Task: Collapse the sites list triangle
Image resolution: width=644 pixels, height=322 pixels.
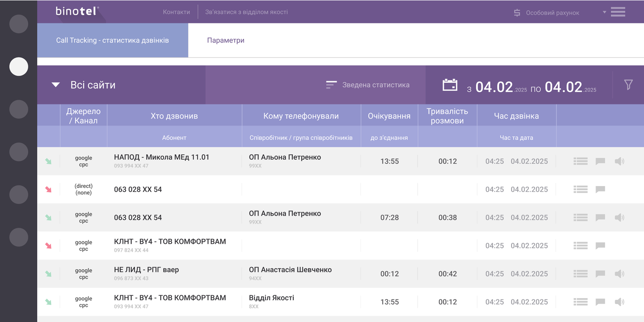Action: [55, 85]
